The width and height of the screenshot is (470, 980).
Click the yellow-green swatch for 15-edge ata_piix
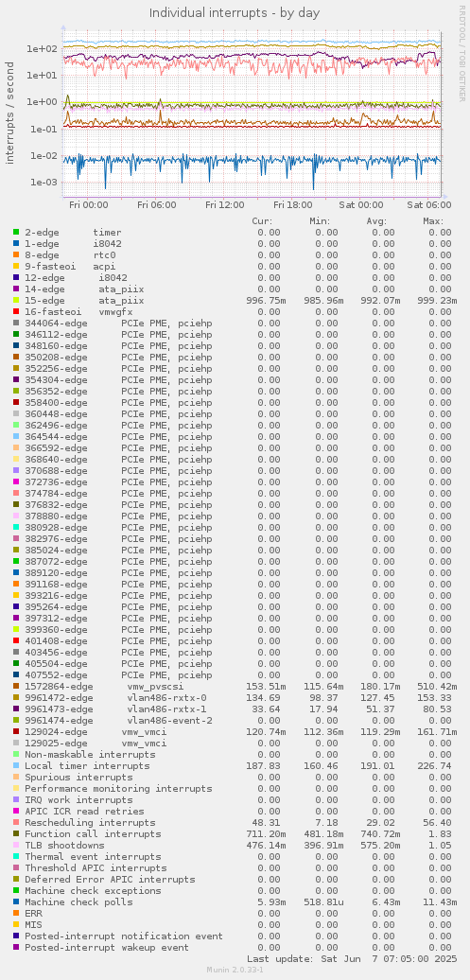[16, 300]
